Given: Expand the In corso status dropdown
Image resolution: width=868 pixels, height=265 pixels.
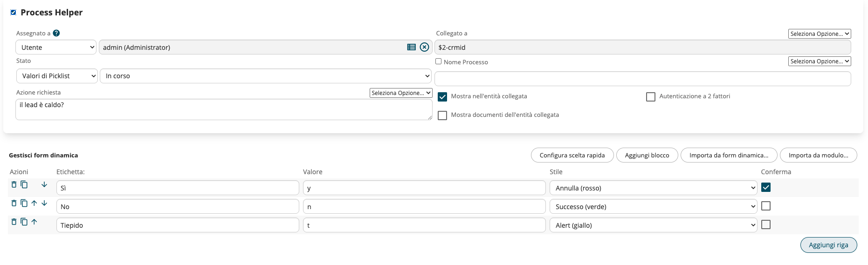Looking at the screenshot, I should [266, 76].
